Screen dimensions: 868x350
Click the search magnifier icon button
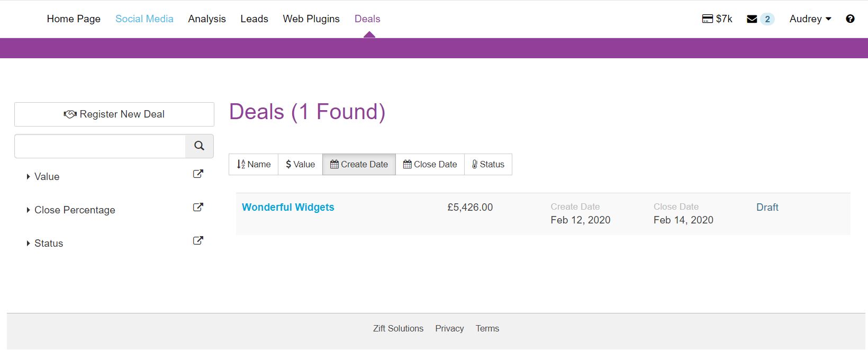(199, 146)
